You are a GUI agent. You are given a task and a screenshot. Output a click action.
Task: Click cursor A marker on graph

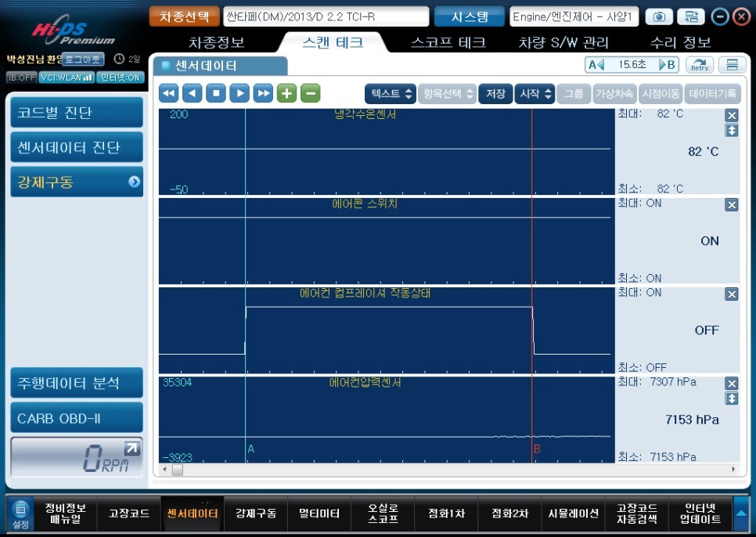(250, 449)
